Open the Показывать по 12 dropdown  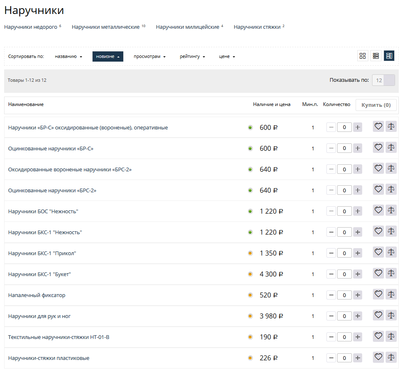pos(383,80)
